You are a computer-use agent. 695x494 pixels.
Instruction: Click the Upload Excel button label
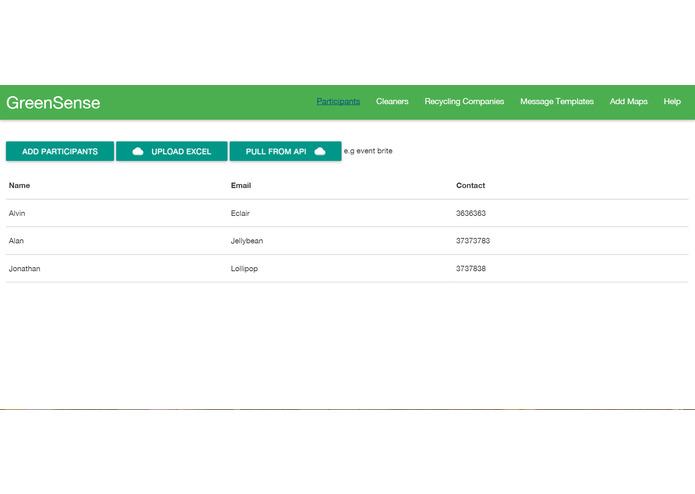point(181,152)
